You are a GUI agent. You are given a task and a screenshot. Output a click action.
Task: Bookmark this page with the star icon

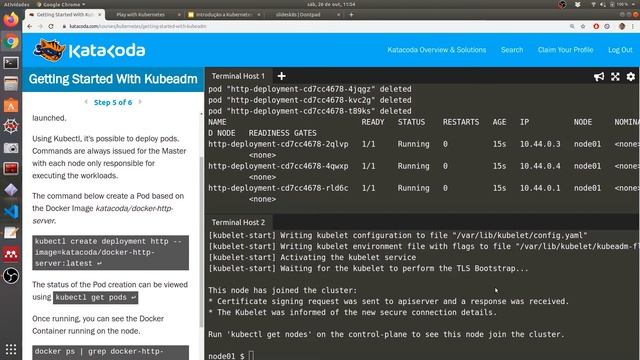(x=583, y=26)
